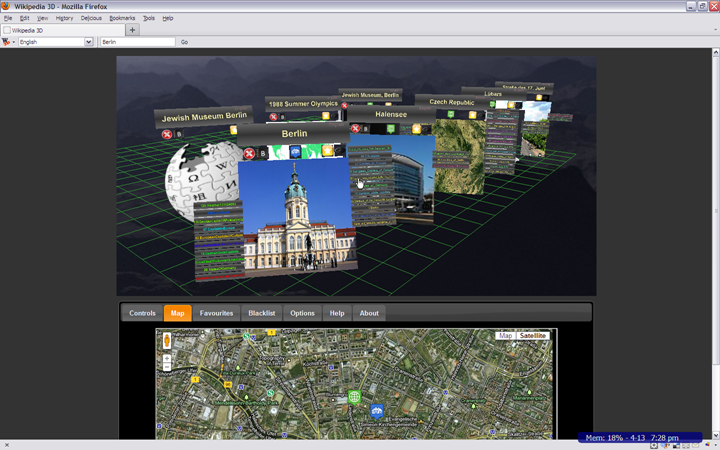Open the browser Help menu

pyautogui.click(x=168, y=18)
